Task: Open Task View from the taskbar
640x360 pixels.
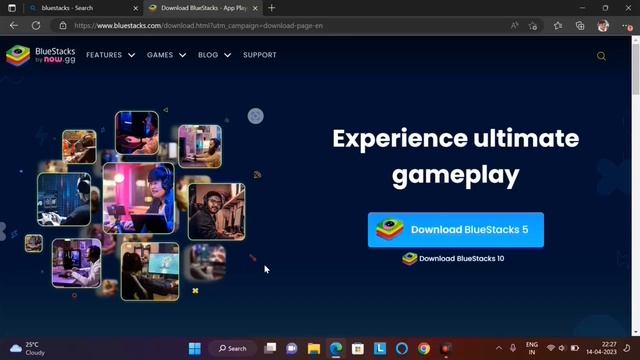Action: pos(270,349)
